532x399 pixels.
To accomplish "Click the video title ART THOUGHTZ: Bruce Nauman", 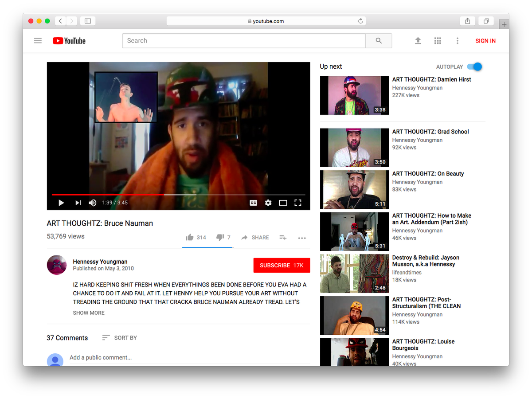I will (100, 223).
